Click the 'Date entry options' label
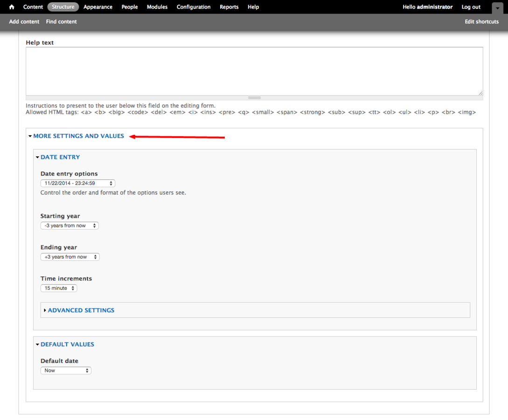This screenshot has height=420, width=508. tap(69, 174)
